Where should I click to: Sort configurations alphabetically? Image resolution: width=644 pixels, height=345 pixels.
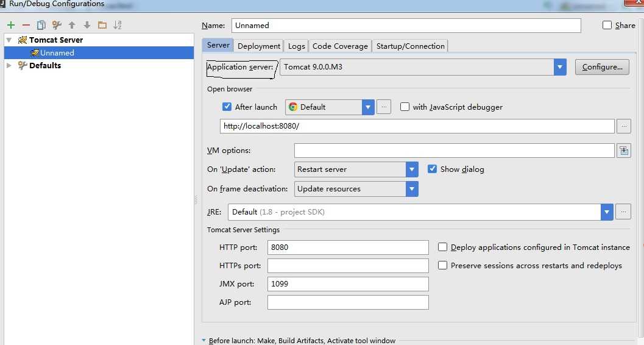(x=118, y=25)
